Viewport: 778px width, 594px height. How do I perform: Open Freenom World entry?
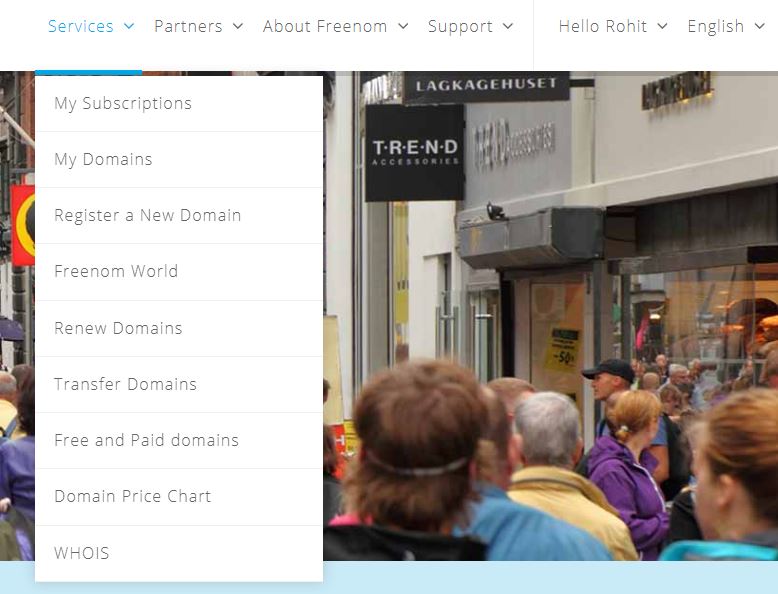179,272
